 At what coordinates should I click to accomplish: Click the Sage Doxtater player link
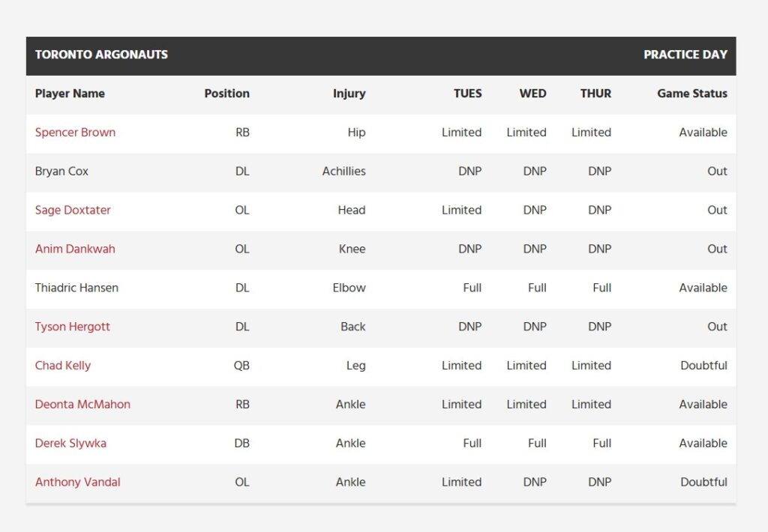coord(73,211)
